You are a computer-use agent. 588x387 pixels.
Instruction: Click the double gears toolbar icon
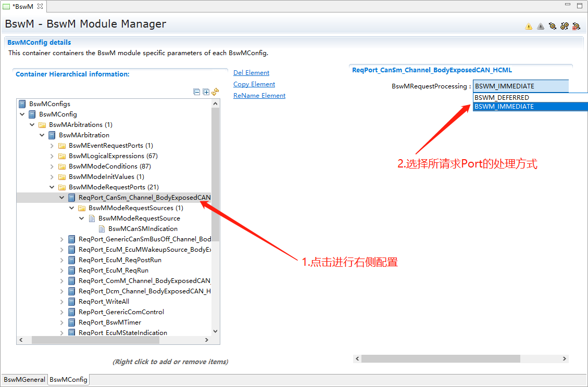pyautogui.click(x=564, y=26)
